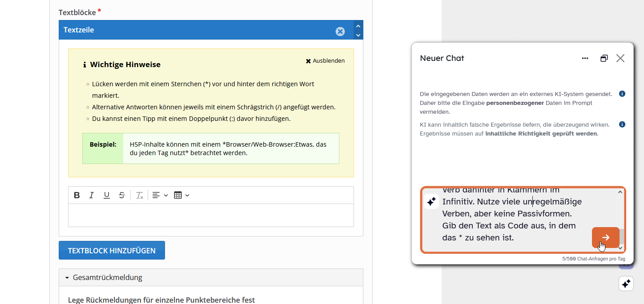
Task: Hide hints via Ausblenden link
Action: 325,61
